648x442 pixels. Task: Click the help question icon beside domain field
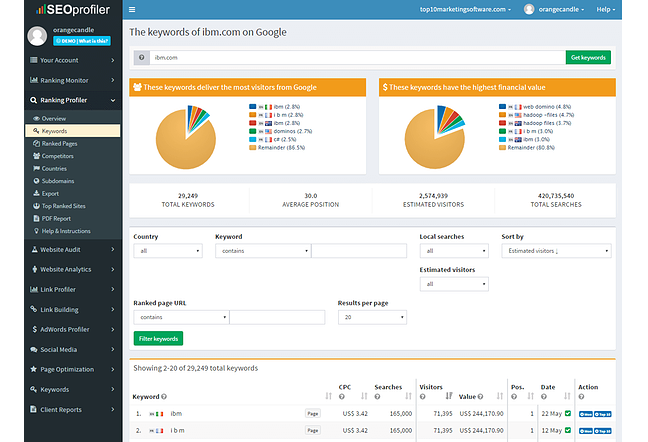click(x=141, y=57)
